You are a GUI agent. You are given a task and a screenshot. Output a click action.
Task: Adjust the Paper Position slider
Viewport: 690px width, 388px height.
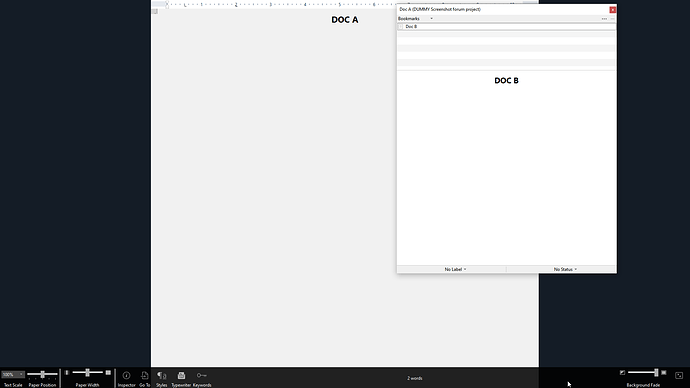(x=42, y=374)
